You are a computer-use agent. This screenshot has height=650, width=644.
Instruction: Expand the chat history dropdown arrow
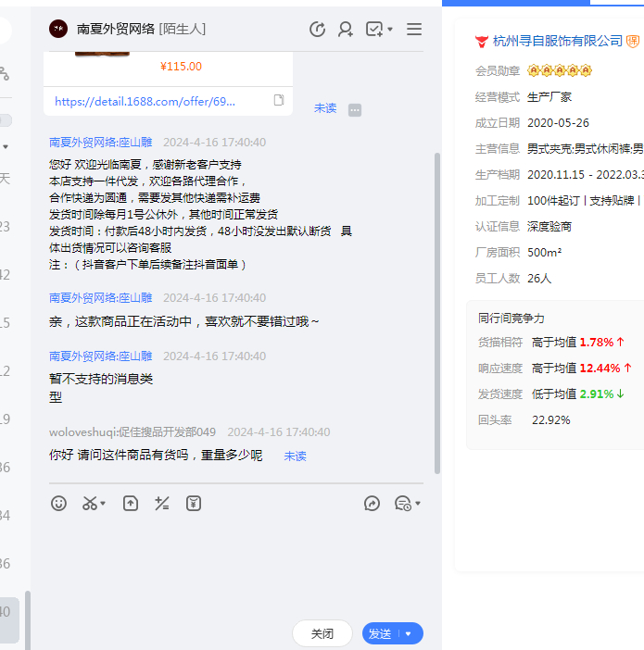tap(418, 504)
